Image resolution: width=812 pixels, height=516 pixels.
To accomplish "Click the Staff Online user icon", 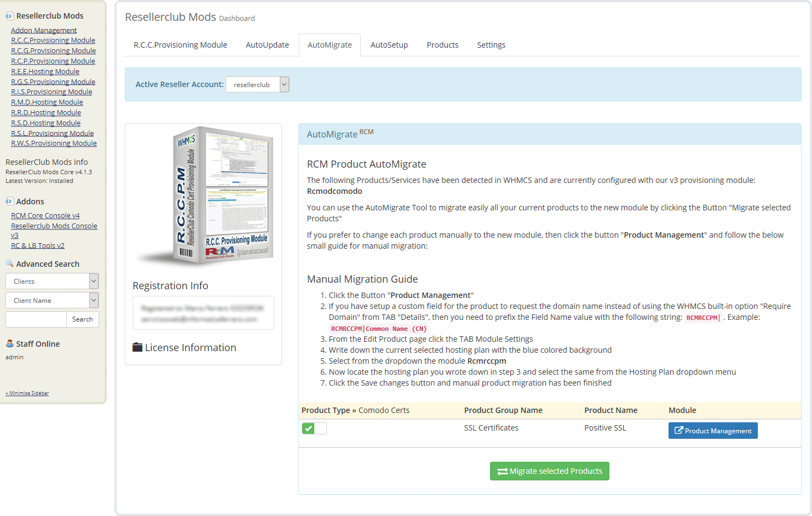I will (x=9, y=343).
